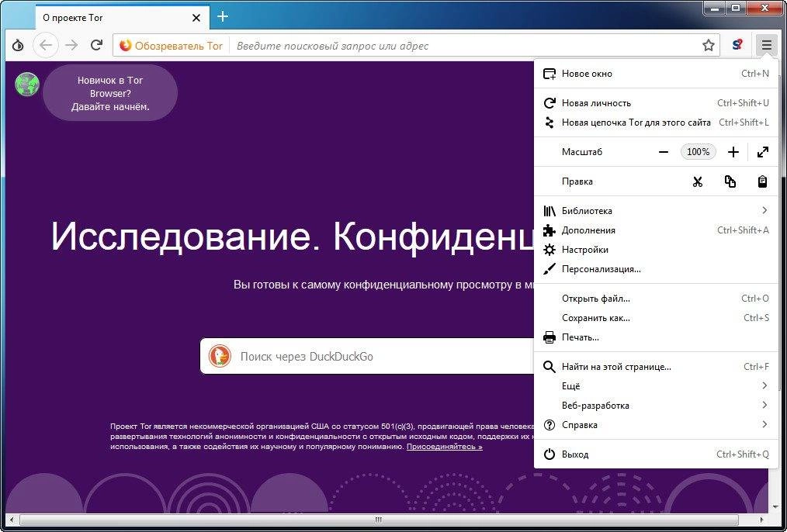Close the 'О проекте Tor' tab
This screenshot has height=532, width=787.
pyautogui.click(x=196, y=18)
